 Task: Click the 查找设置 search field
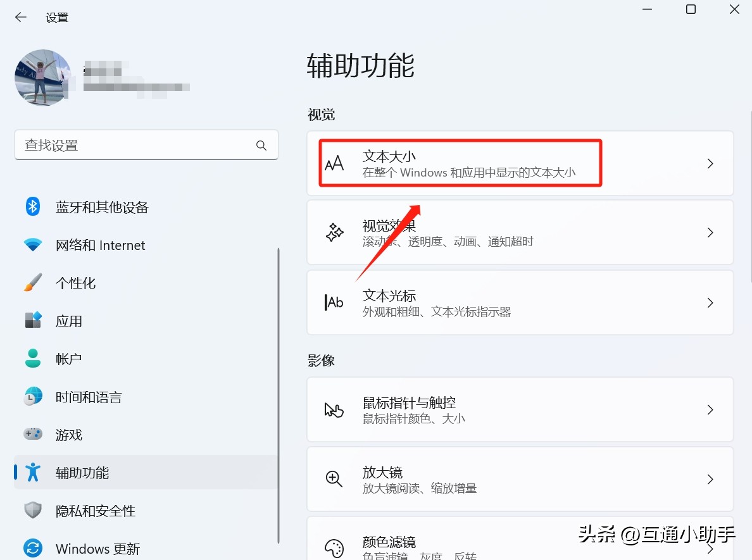coord(146,145)
